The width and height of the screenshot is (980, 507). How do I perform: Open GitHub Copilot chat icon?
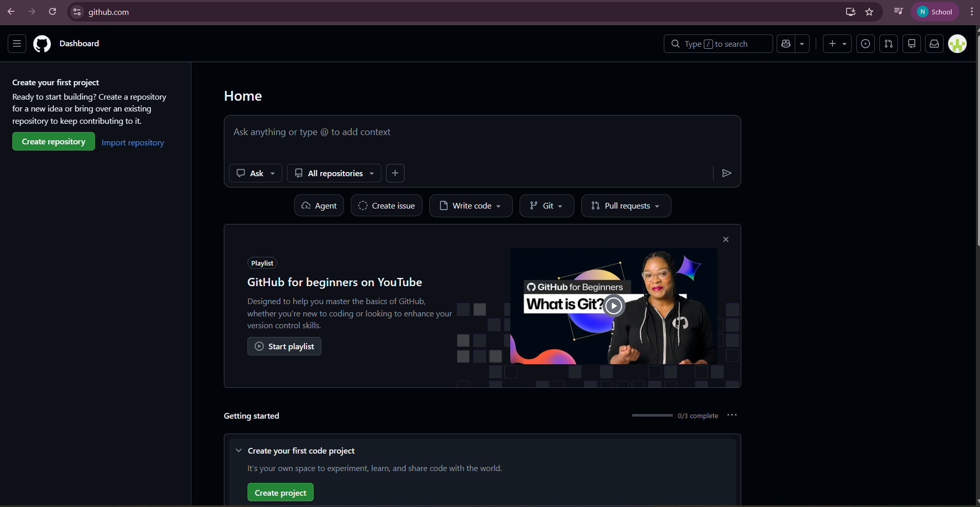point(785,44)
